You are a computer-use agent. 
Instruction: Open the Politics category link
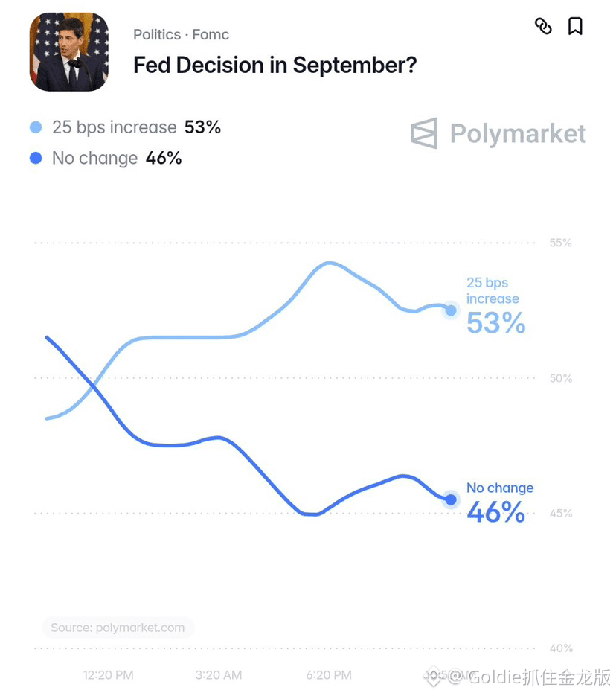[x=157, y=35]
